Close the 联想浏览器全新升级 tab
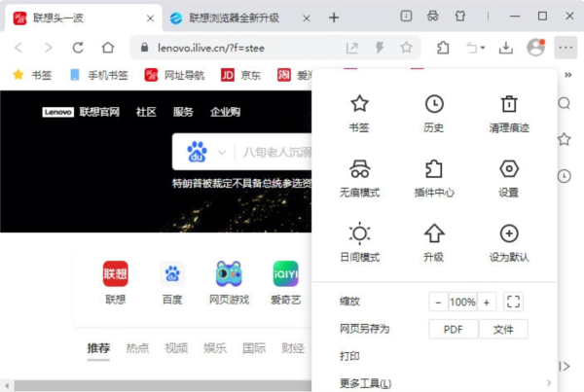584x392 pixels. pos(307,18)
